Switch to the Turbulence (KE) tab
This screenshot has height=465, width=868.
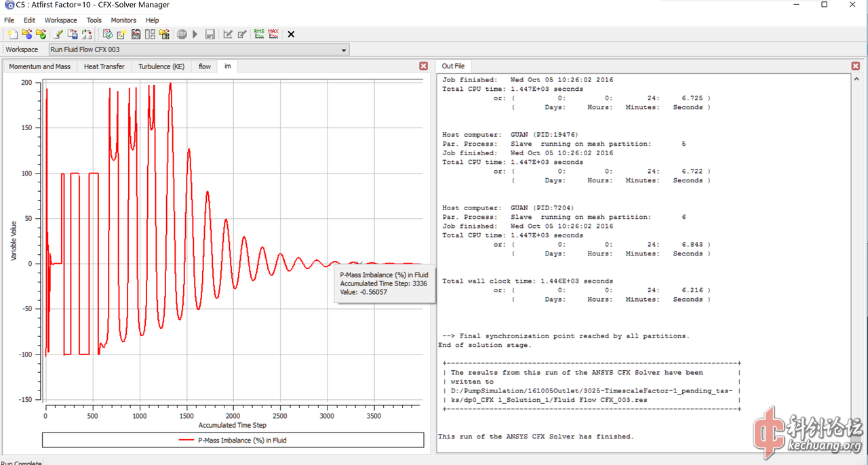161,66
